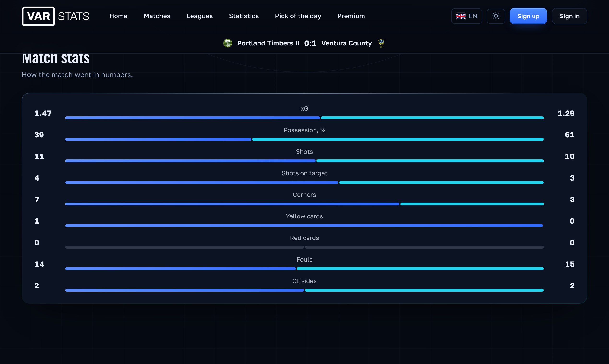Click the Ventura County crest icon

[381, 43]
